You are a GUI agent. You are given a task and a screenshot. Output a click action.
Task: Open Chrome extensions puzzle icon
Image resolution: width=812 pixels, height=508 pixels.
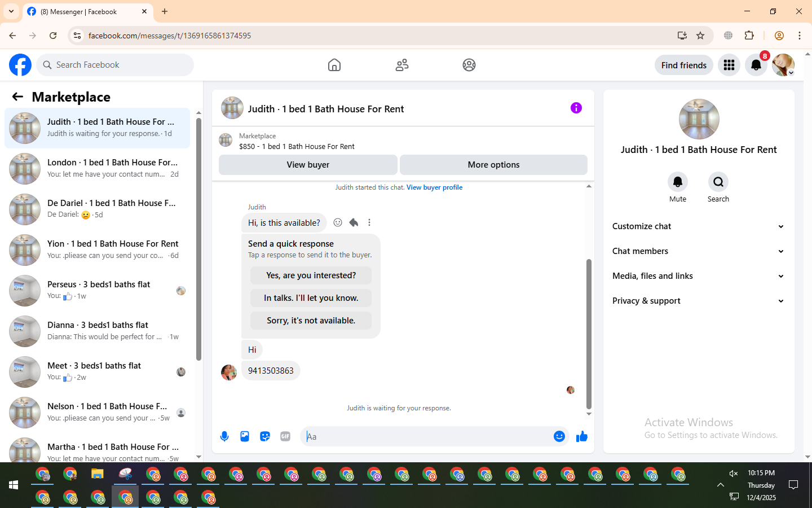tap(749, 36)
